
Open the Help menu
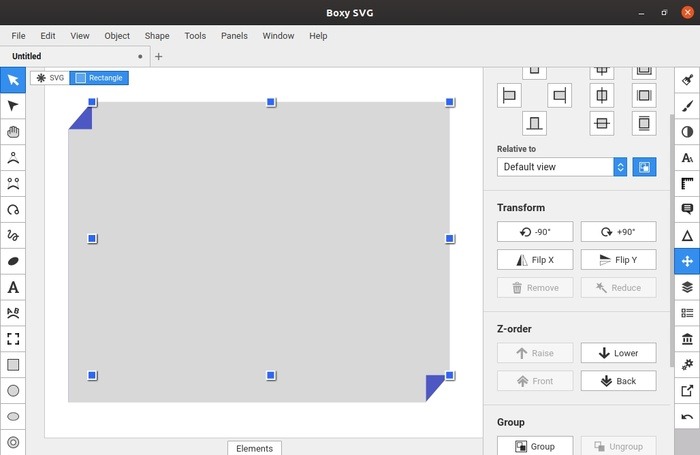[x=318, y=36]
